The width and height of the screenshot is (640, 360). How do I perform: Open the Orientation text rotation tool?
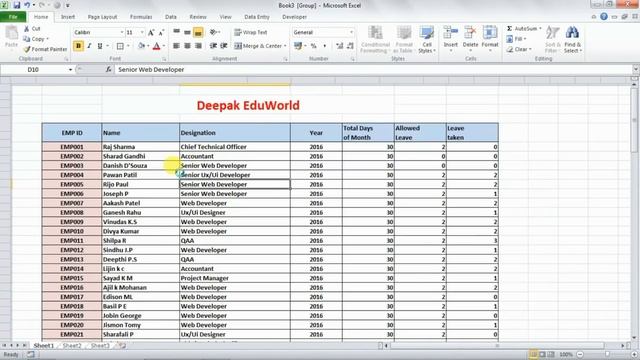pyautogui.click(x=214, y=32)
